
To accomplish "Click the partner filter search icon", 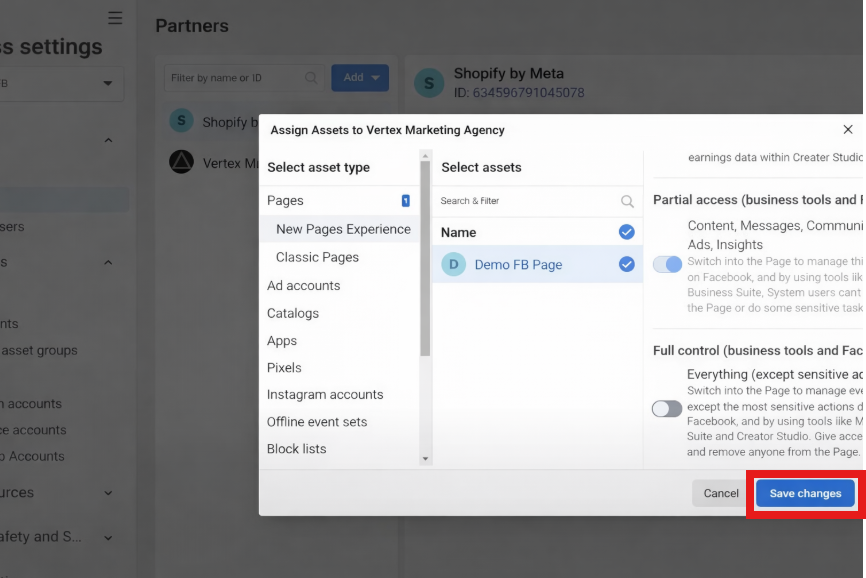I will pos(312,78).
